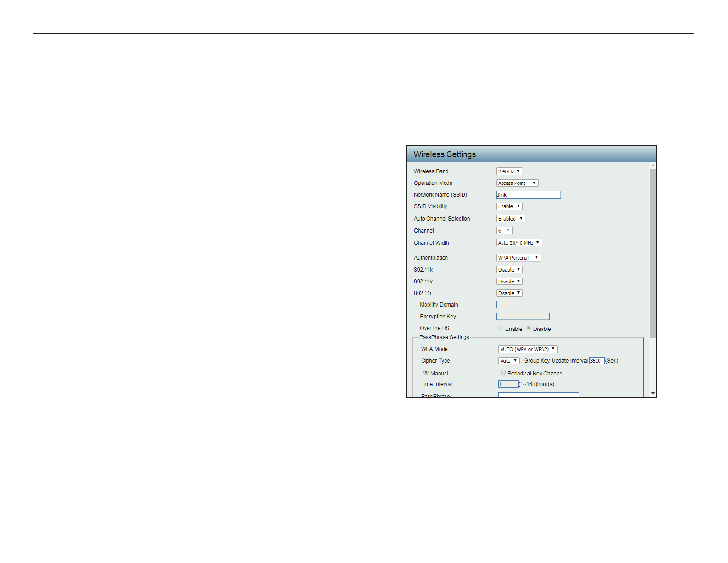Click the Authentication label
This screenshot has height=563, width=728.
coord(431,258)
